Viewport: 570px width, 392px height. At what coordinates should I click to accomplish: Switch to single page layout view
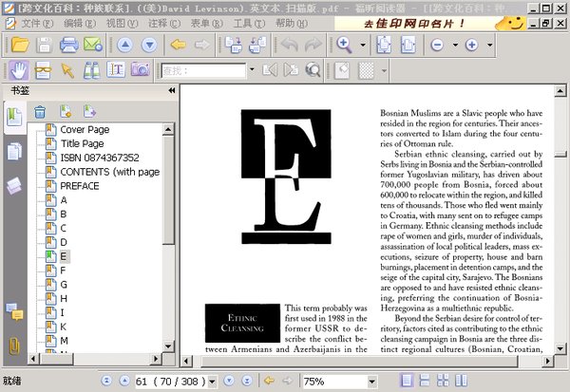[x=408, y=381]
